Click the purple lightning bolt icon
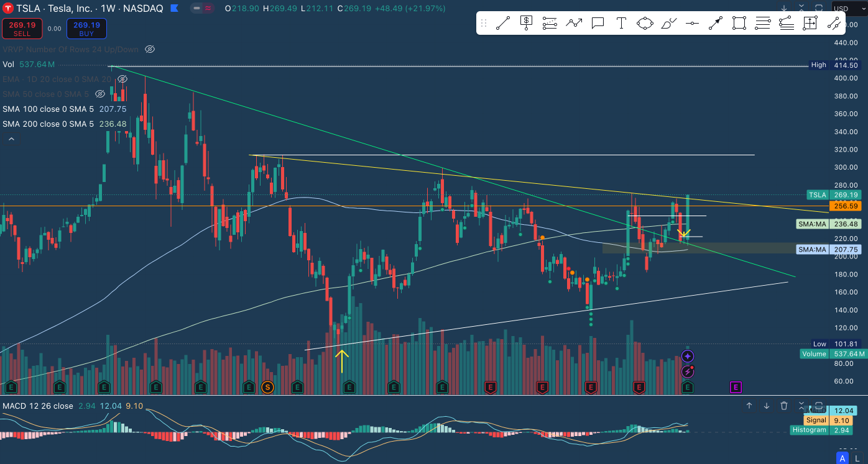 [x=688, y=371]
